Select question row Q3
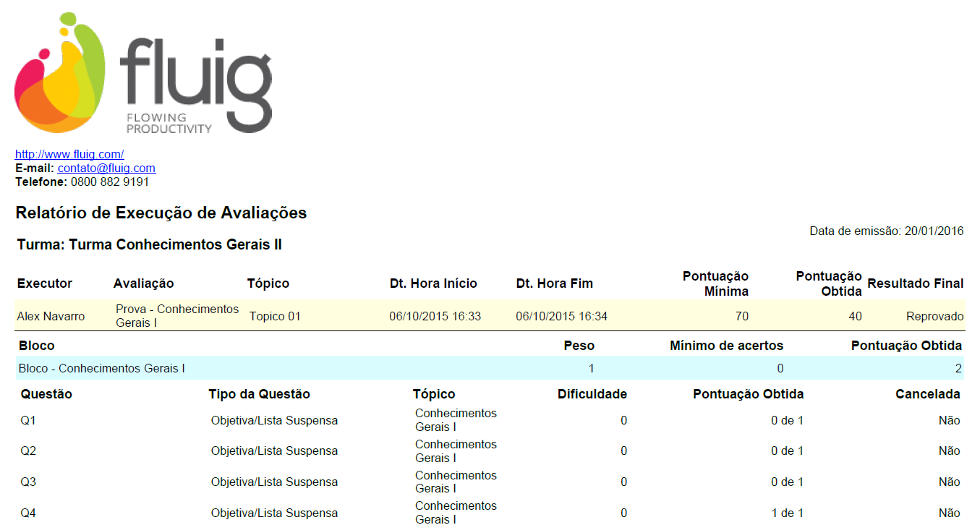This screenshot has width=980, height=525. pos(490,482)
